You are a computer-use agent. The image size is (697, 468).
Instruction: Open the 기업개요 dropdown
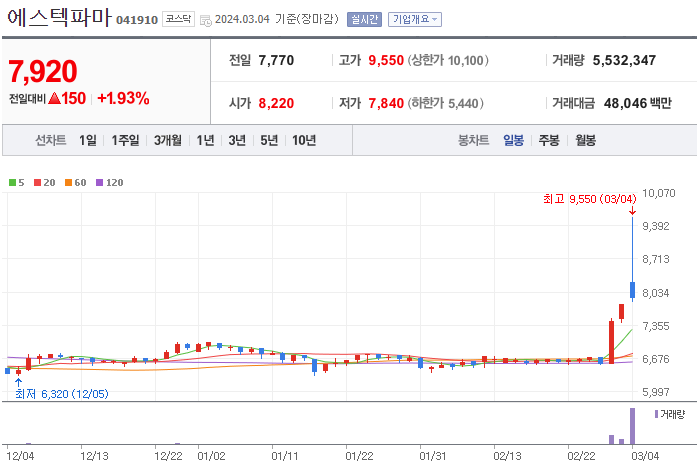pyautogui.click(x=415, y=20)
